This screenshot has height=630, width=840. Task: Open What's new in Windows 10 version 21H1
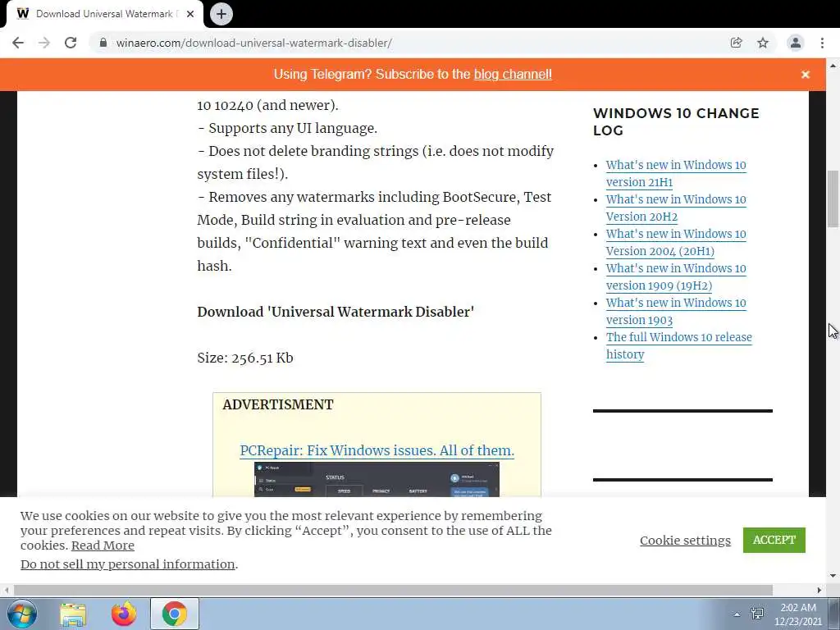coord(676,174)
